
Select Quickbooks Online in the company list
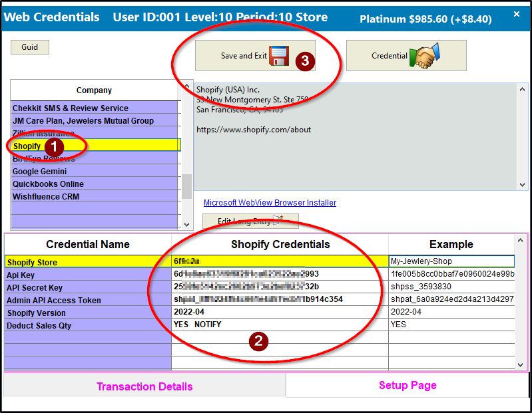click(95, 184)
